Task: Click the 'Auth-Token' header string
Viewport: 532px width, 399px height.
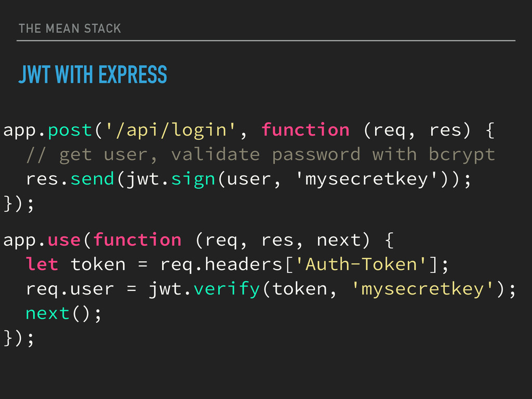Action: coord(361,264)
